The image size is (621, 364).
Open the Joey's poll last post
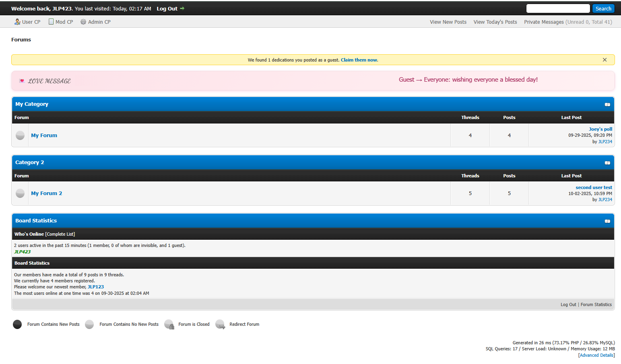click(x=600, y=129)
